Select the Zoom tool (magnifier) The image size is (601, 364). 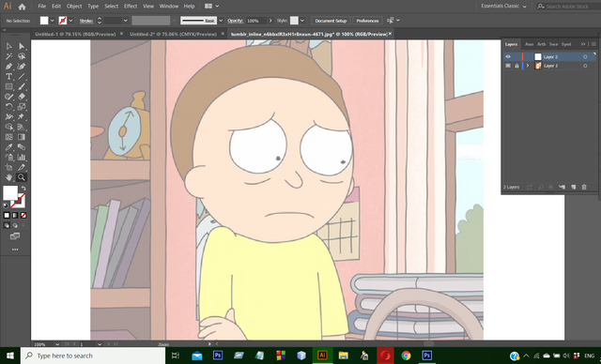click(22, 177)
